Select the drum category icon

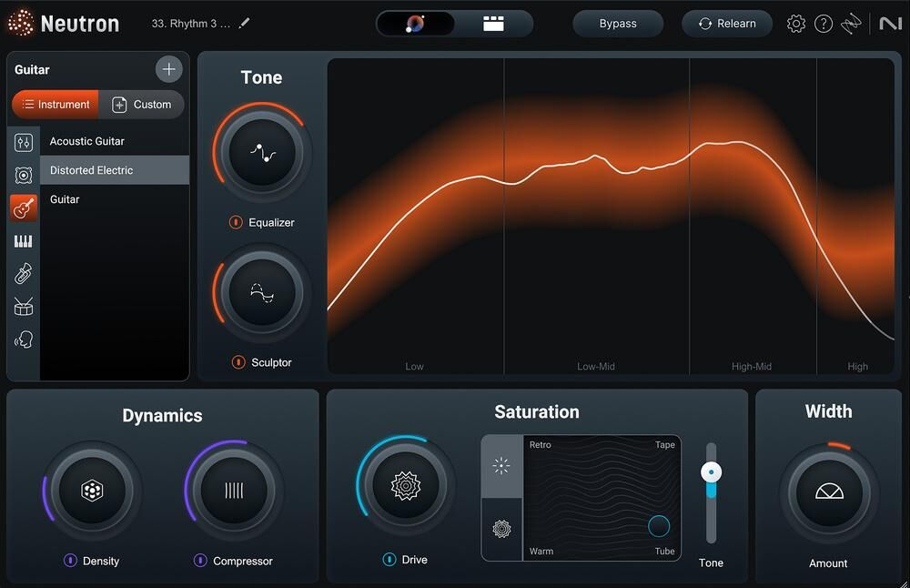point(24,307)
